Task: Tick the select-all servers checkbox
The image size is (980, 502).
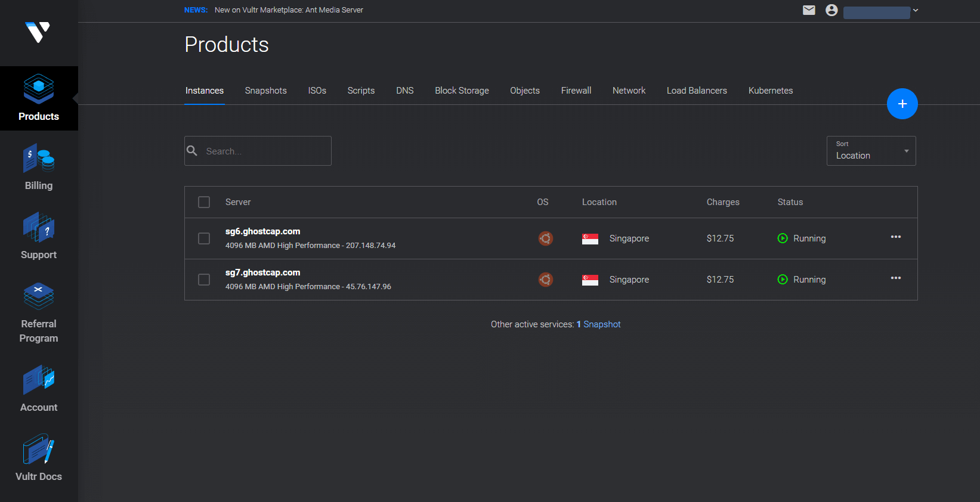Action: click(204, 202)
